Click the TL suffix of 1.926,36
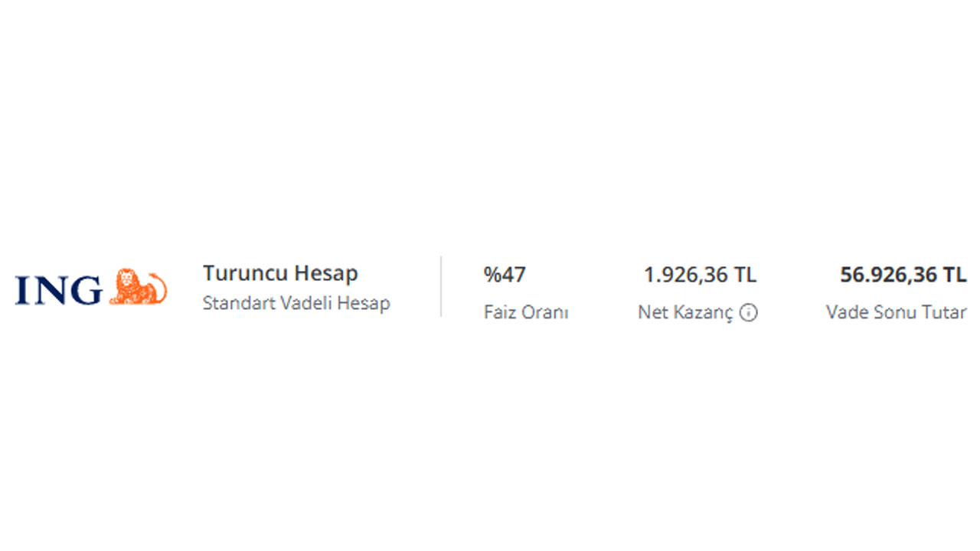The image size is (980, 551). click(745, 274)
